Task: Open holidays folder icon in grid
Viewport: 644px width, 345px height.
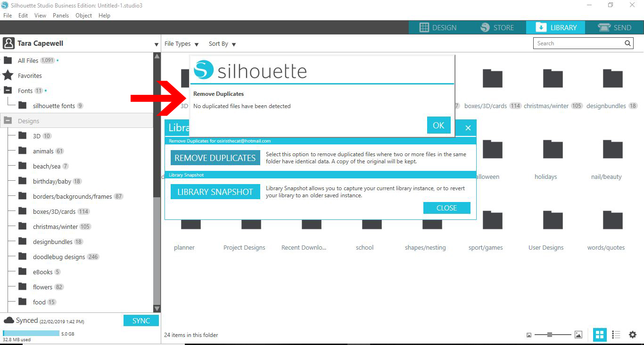Action: (553, 149)
